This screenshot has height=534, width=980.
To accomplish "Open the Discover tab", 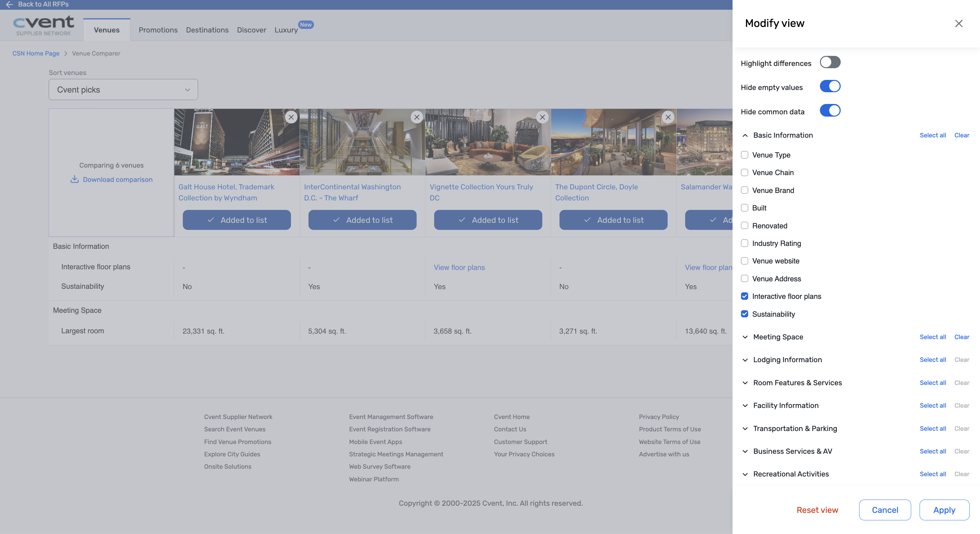I will 251,30.
